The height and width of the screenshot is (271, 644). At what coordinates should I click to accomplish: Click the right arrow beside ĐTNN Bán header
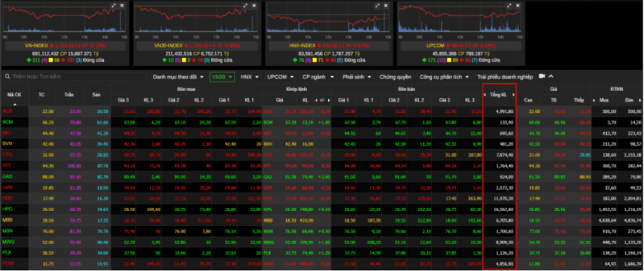(x=640, y=100)
